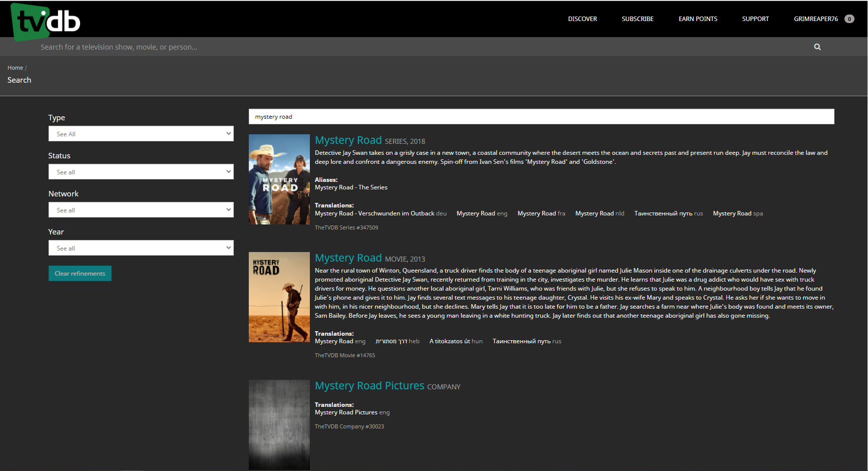Expand the Type dropdown

[141, 134]
